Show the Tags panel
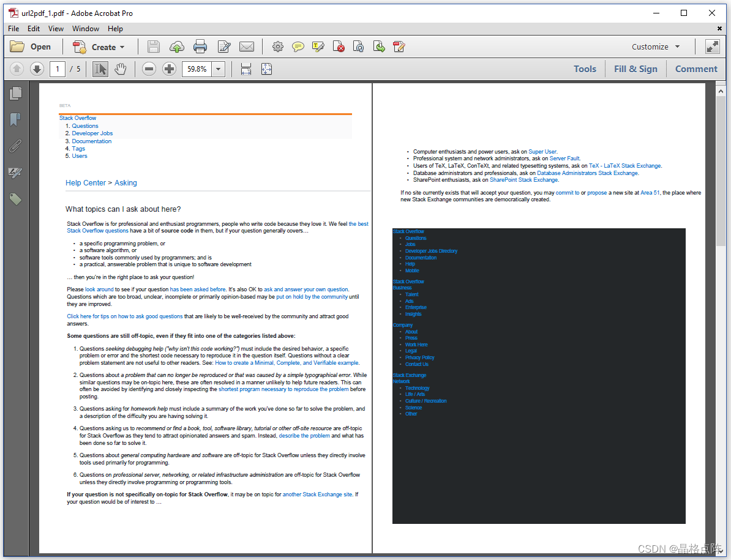Screen dimensions: 731x560 pyautogui.click(x=15, y=200)
